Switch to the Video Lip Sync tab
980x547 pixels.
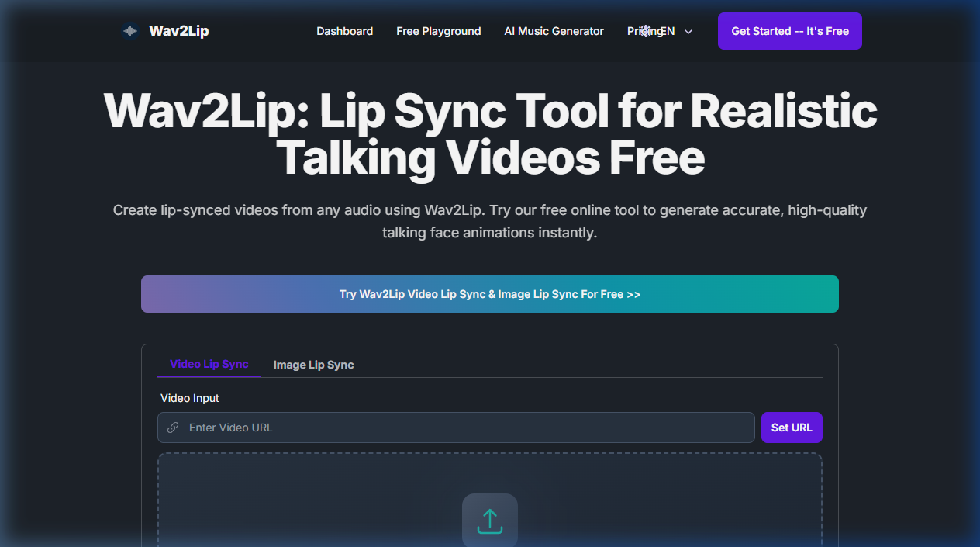(x=209, y=364)
